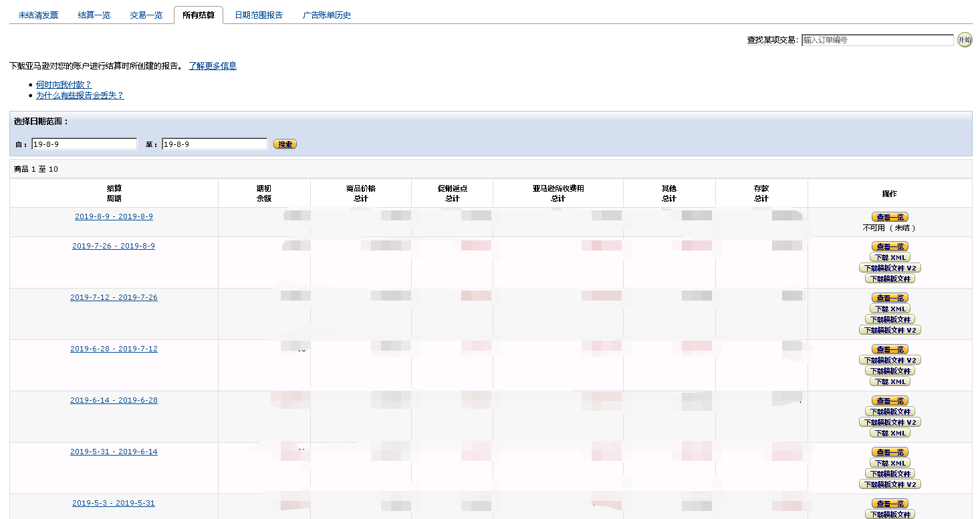Download XML for the 2019-7-26 - 2019-8-9 period
980x519 pixels.
890,257
